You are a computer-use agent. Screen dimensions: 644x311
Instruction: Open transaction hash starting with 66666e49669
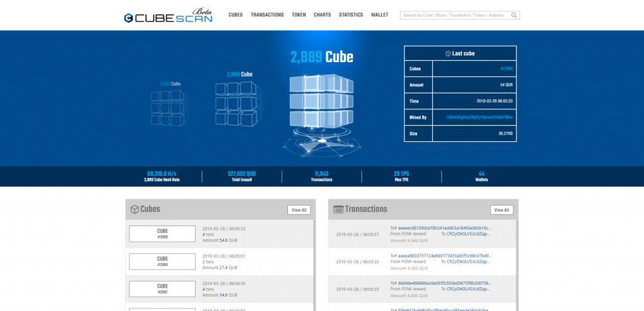tap(445, 283)
